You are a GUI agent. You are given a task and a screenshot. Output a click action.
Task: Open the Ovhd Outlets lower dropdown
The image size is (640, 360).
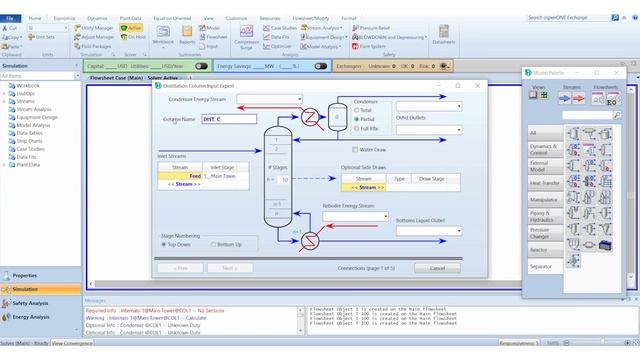click(x=459, y=130)
